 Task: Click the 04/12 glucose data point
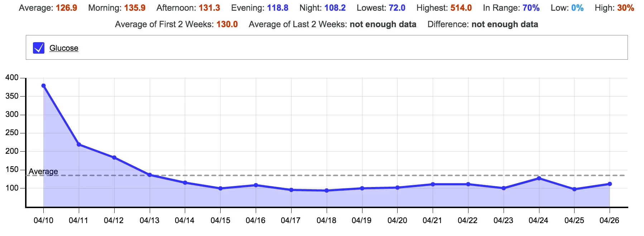pyautogui.click(x=114, y=158)
